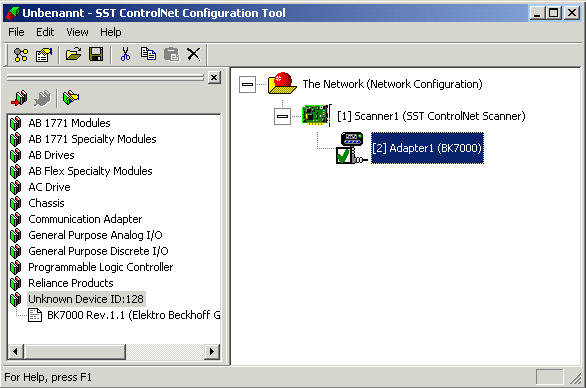
Task: Select Communication Adapter category label
Action: (85, 219)
